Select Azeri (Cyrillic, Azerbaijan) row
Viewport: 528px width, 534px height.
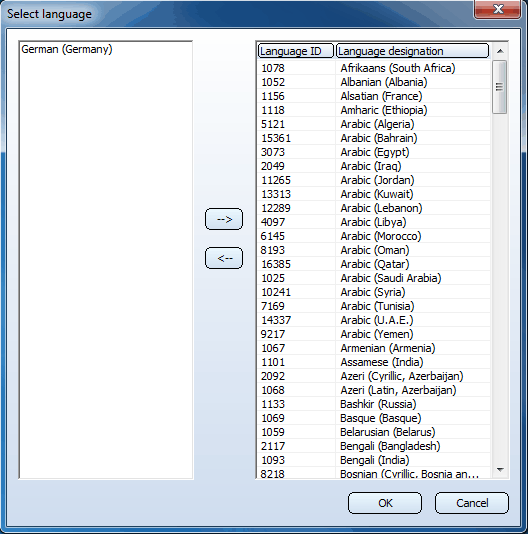click(374, 376)
